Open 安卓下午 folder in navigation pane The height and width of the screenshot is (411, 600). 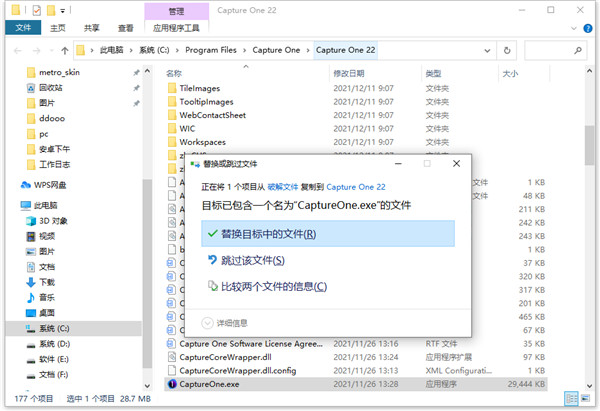(x=54, y=149)
